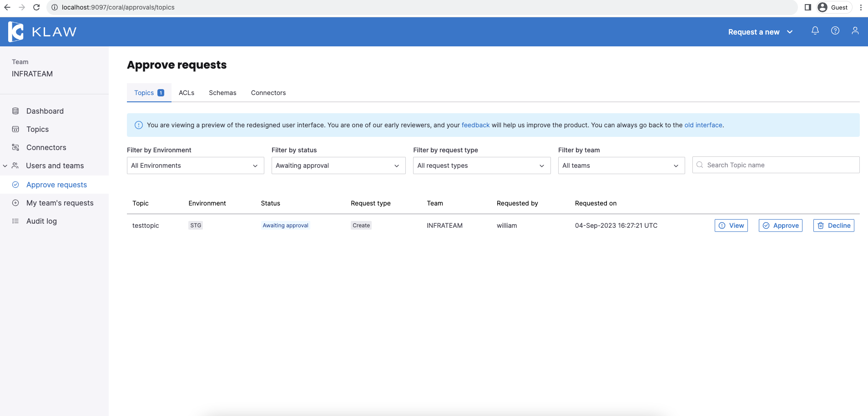868x416 pixels.
Task: Open Connectors via its sidebar icon
Action: pyautogui.click(x=15, y=147)
